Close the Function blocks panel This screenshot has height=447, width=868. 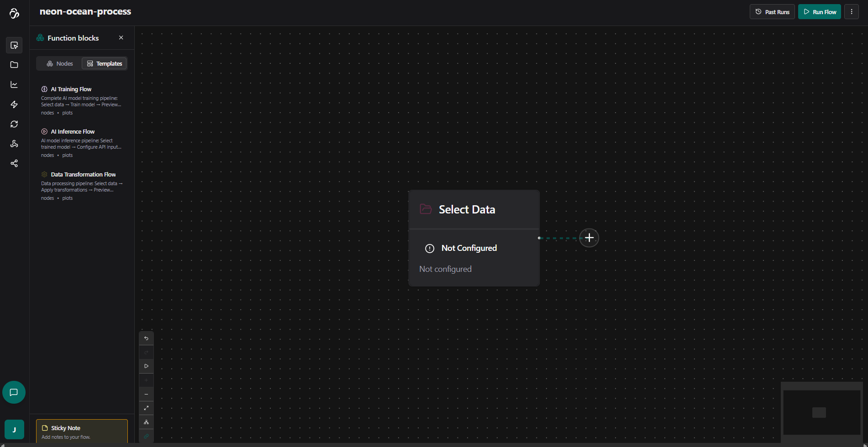(121, 38)
